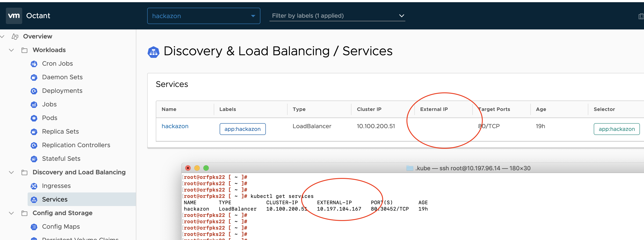The width and height of the screenshot is (644, 240).
Task: Click Overview in the navigation menu
Action: coord(37,36)
